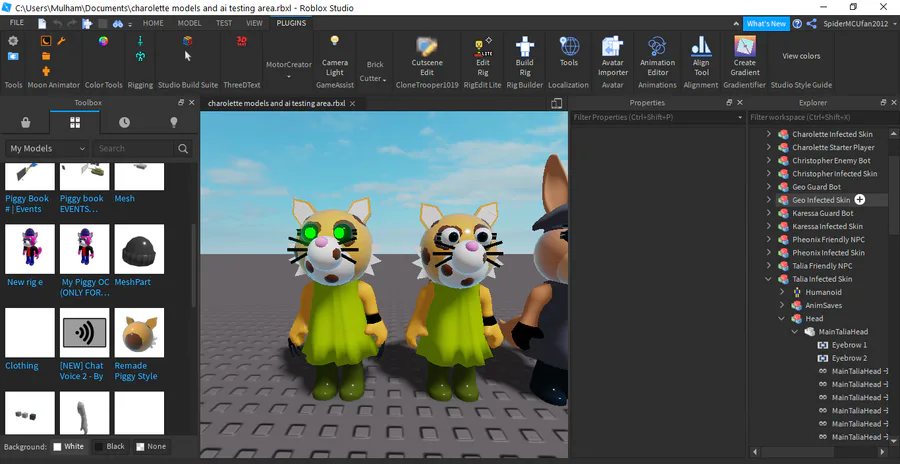This screenshot has width=900, height=464.
Task: Open the Filter Properties dropdown arrow
Action: coord(740,117)
